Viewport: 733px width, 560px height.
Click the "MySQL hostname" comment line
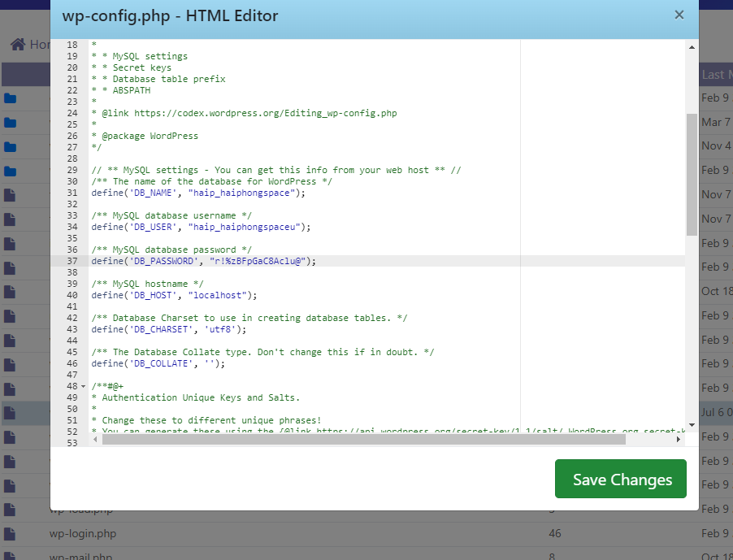[147, 284]
